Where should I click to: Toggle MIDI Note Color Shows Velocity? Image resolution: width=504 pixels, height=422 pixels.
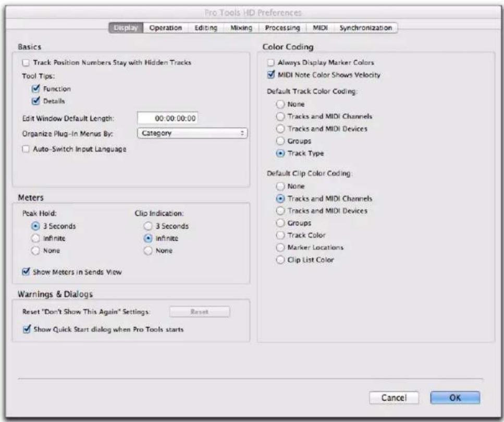tap(272, 75)
